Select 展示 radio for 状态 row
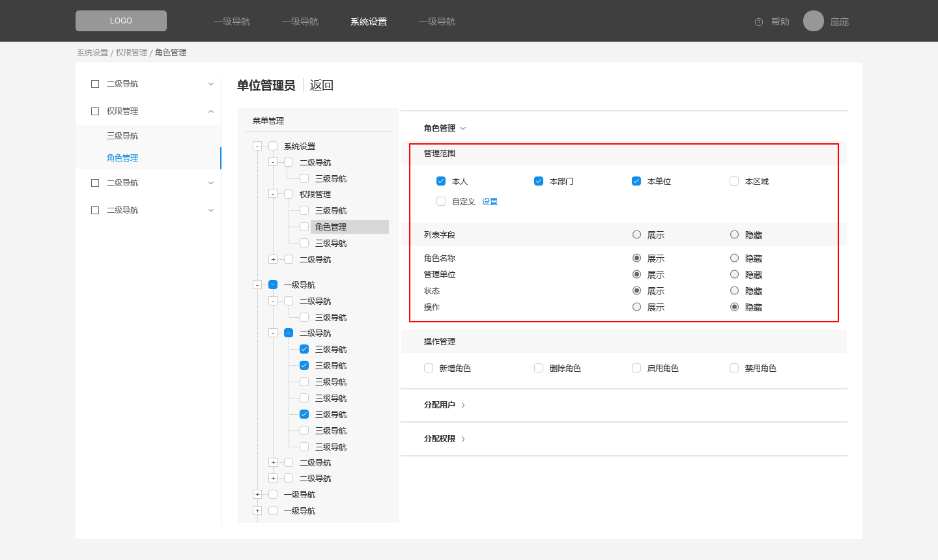 [x=636, y=290]
